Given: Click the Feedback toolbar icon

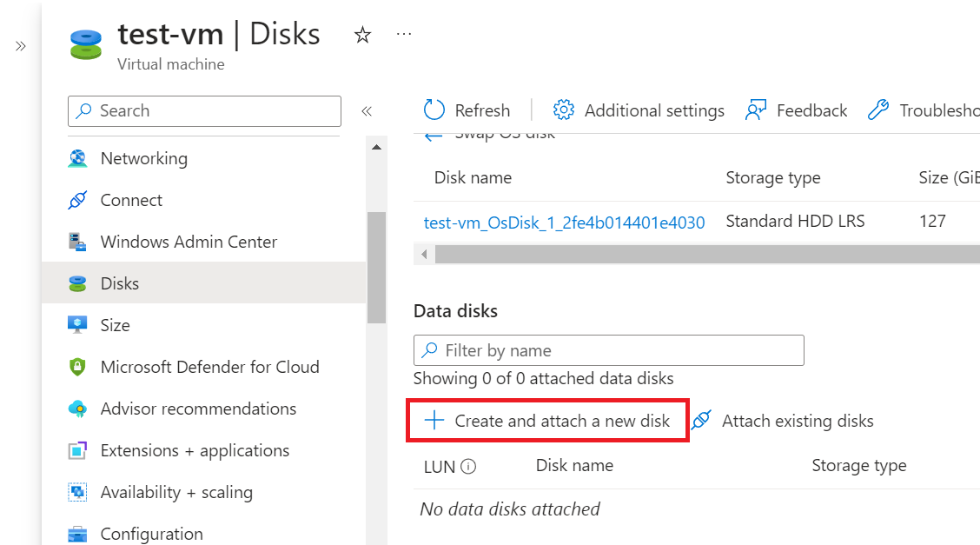Looking at the screenshot, I should (796, 110).
